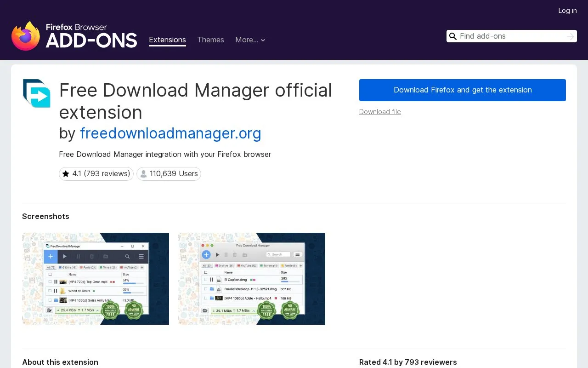Click the magnifier icon in search box
Screen dimensions: 588x368
(453, 36)
